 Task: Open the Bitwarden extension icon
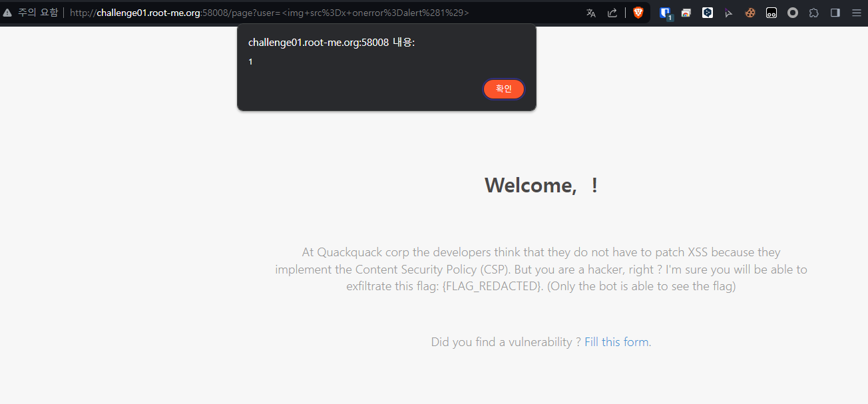click(665, 13)
